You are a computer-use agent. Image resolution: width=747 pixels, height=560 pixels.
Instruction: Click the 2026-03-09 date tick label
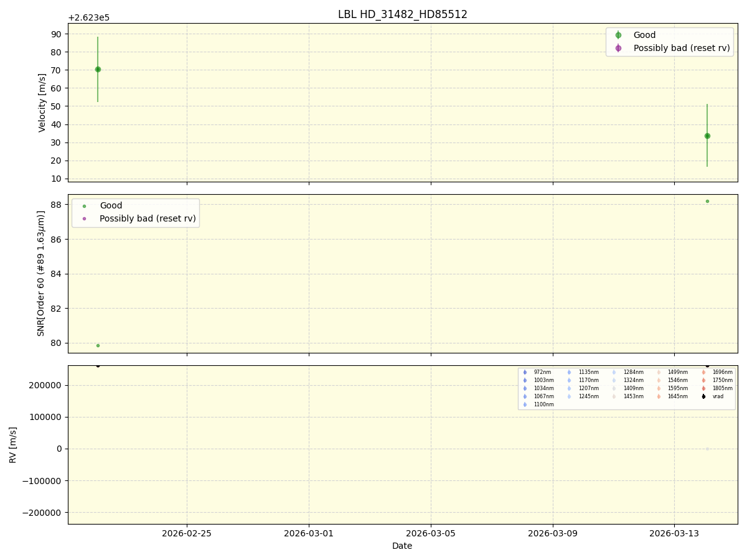pos(553,533)
